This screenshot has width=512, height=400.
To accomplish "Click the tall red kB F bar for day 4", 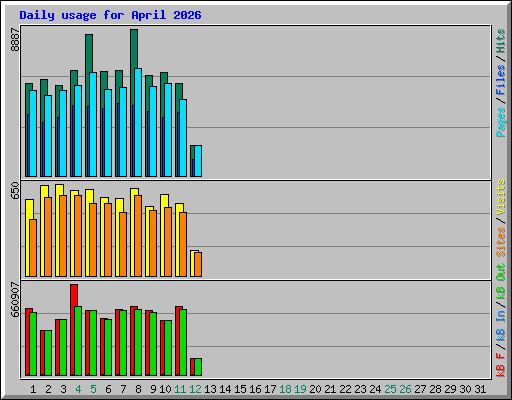I will (x=74, y=295).
